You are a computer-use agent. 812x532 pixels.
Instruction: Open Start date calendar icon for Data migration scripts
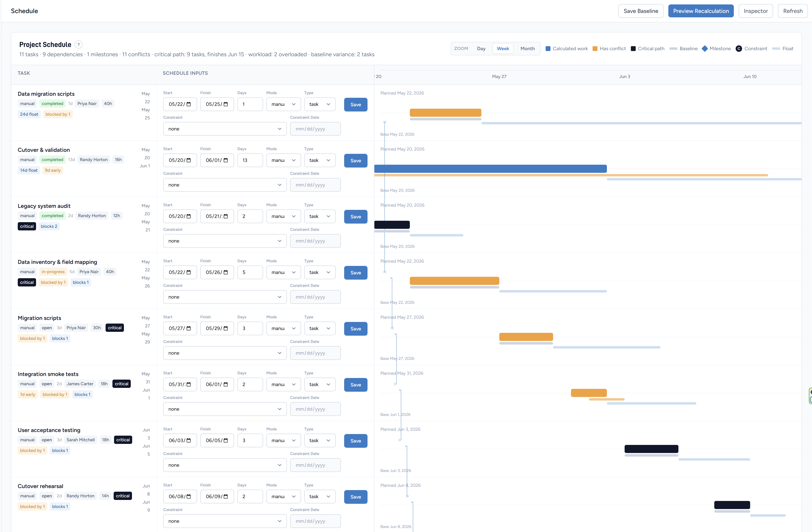pyautogui.click(x=189, y=104)
